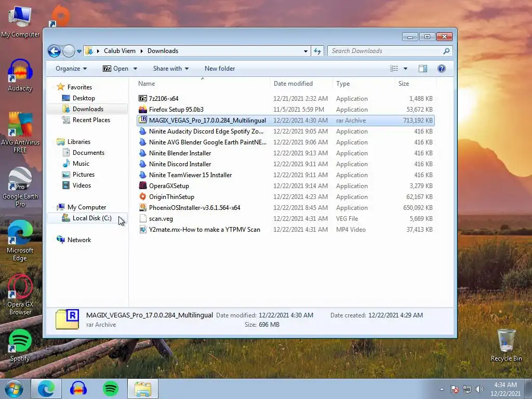Open the Documents library
Image resolution: width=532 pixels, height=399 pixels.
click(88, 153)
